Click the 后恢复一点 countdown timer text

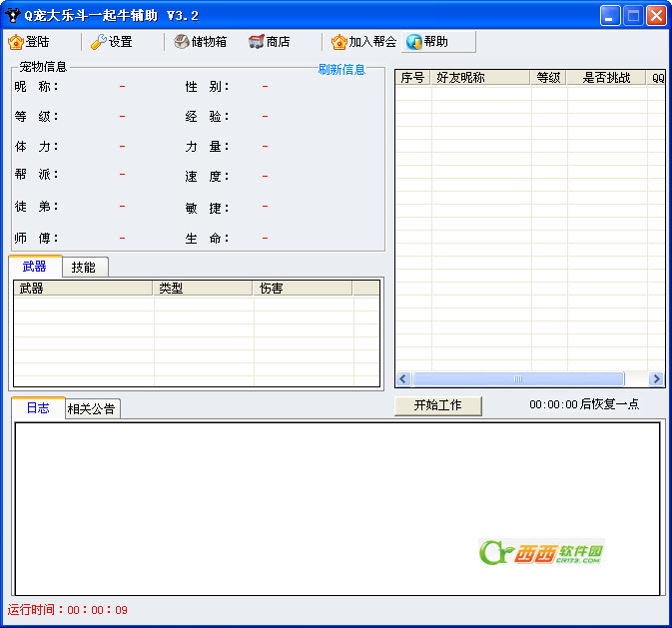(x=584, y=404)
